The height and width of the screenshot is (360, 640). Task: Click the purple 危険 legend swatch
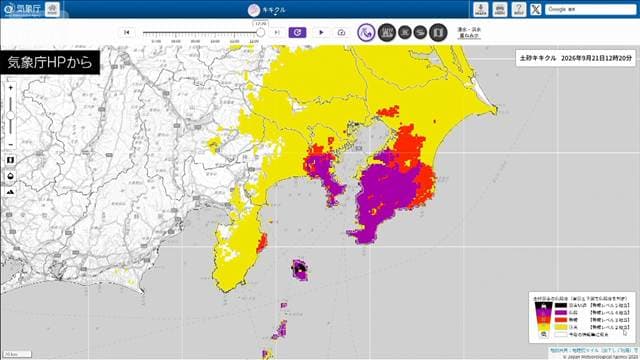(561, 313)
